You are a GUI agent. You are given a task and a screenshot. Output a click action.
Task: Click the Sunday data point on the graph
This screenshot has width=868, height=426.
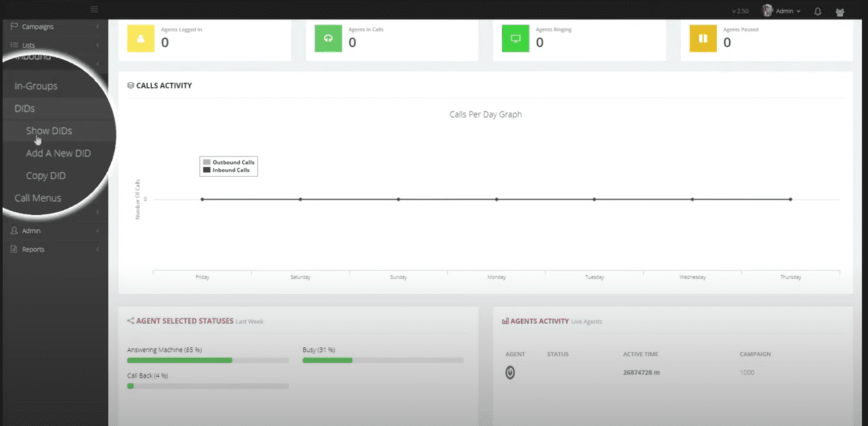pos(398,200)
